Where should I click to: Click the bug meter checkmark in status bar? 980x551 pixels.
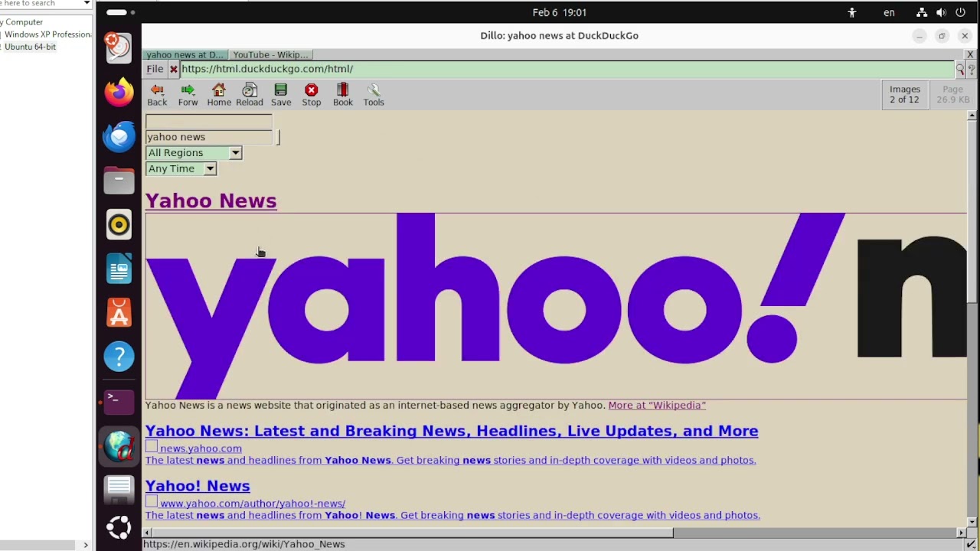tap(971, 544)
